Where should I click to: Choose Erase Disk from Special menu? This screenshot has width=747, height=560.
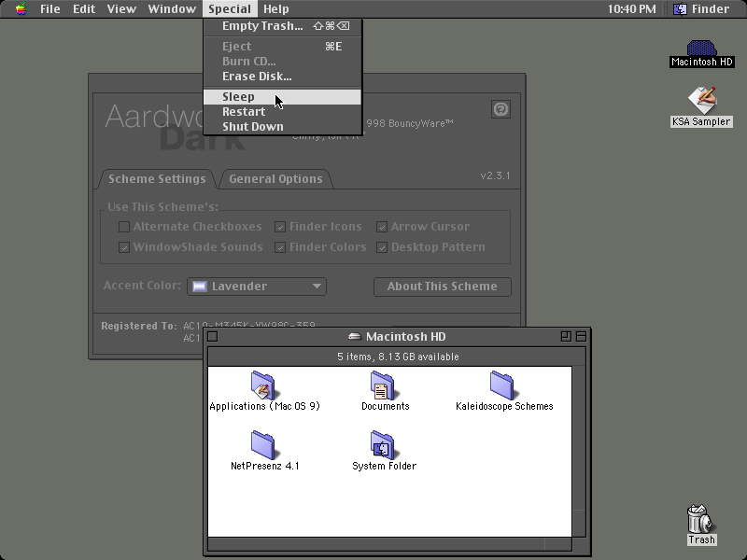283,77
